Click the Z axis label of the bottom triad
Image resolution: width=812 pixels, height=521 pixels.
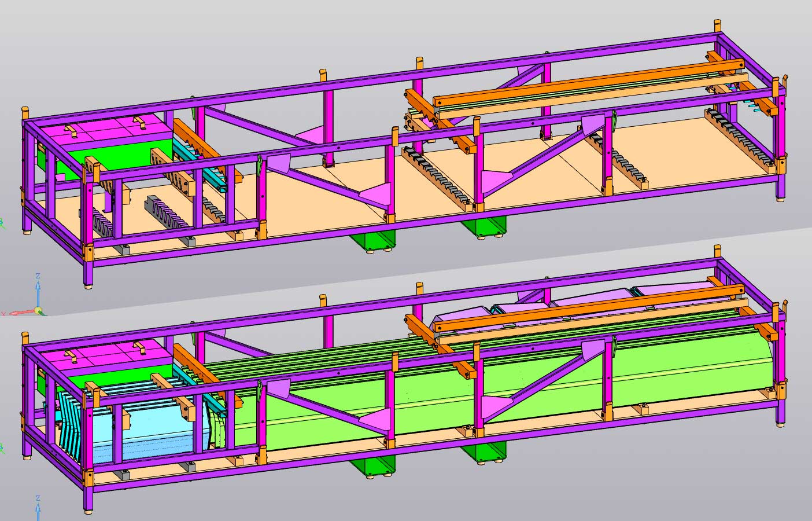pyautogui.click(x=38, y=497)
